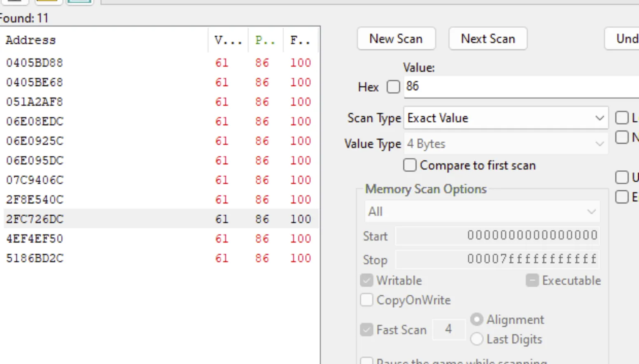Open the memory region All dropdown

click(482, 211)
